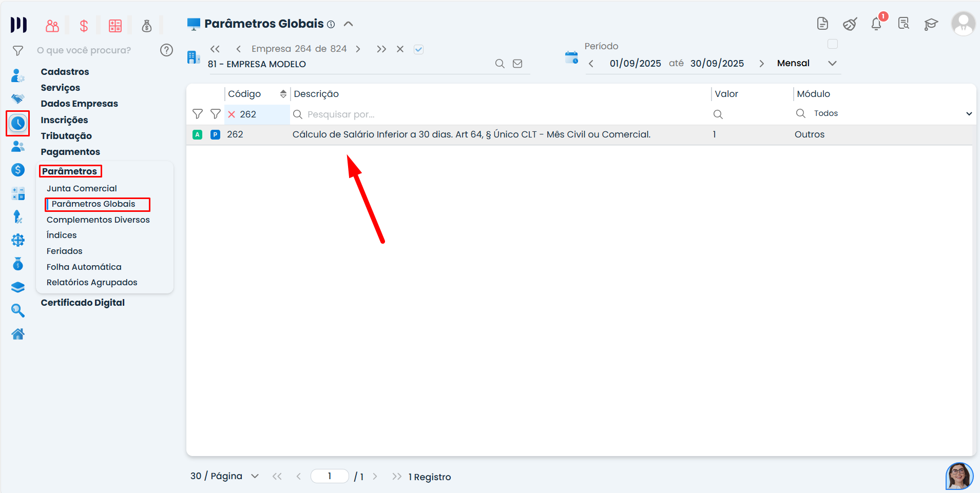Tick the empty checkbox above Mensal

pos(833,44)
